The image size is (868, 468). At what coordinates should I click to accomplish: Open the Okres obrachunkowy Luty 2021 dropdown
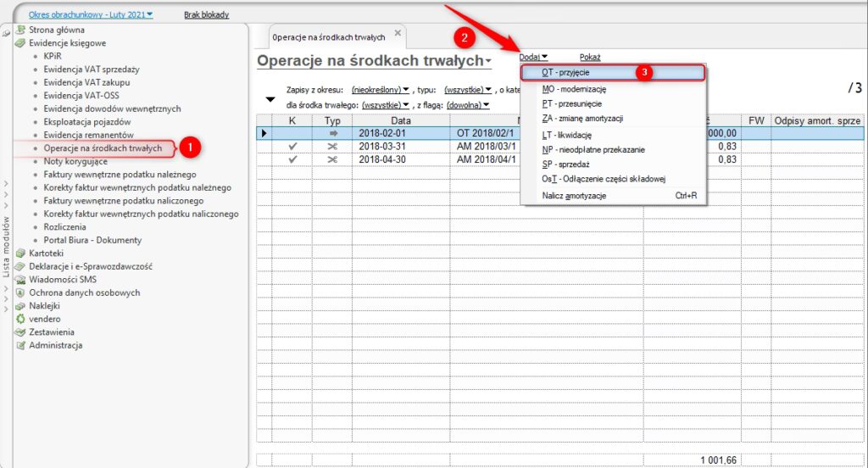(x=91, y=14)
